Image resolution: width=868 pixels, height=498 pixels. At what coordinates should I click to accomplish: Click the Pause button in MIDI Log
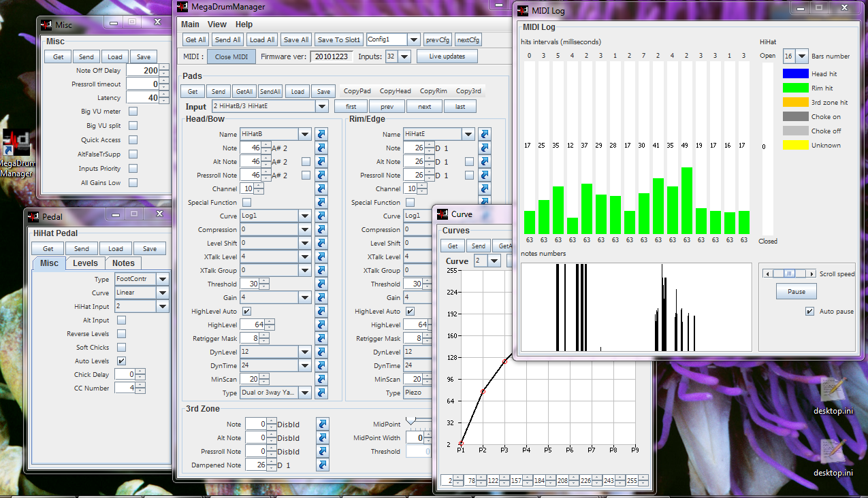point(797,291)
